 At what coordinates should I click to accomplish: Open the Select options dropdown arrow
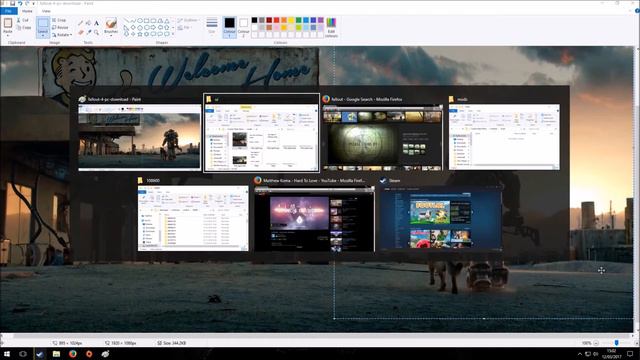[43, 36]
